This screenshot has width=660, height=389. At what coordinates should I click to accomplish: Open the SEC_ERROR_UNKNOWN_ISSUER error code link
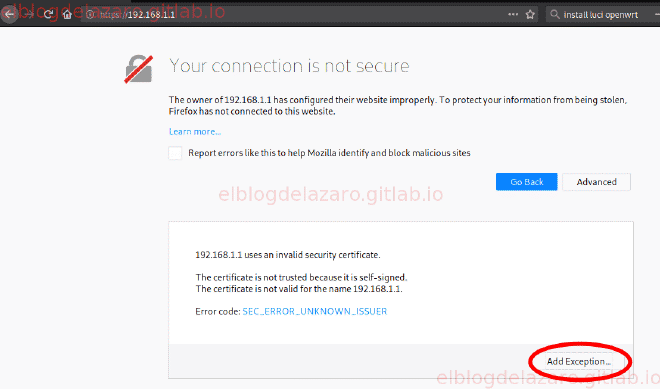coord(314,312)
